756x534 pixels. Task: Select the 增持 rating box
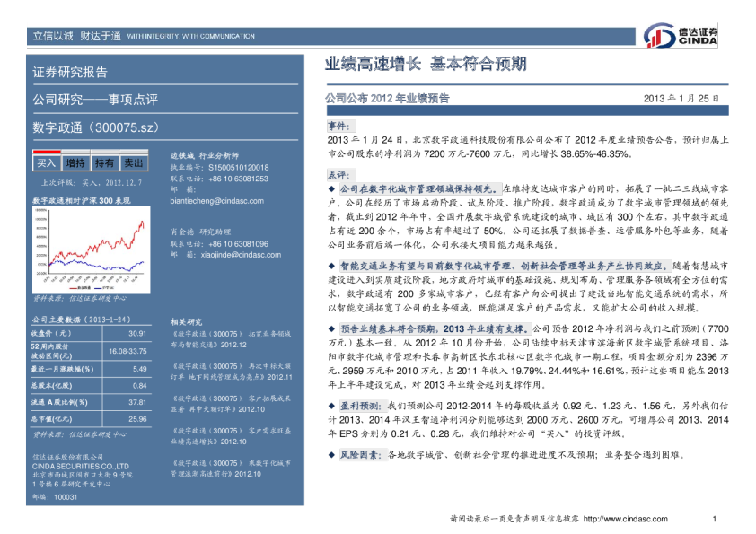click(75, 162)
